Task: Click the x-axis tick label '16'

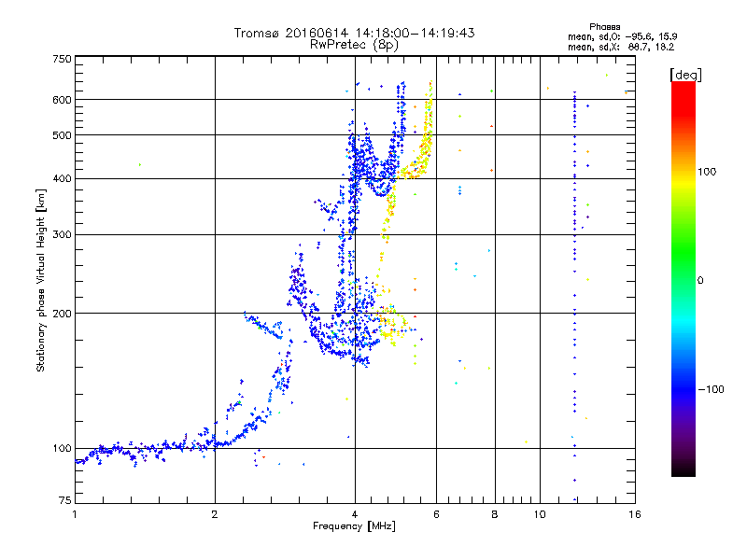Action: click(x=635, y=514)
